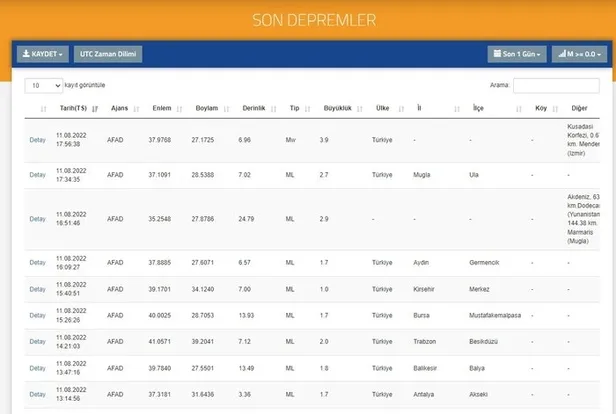Screen dimensions: 616x414
Task: Click the Büyüklük column header text
Action: [337, 108]
